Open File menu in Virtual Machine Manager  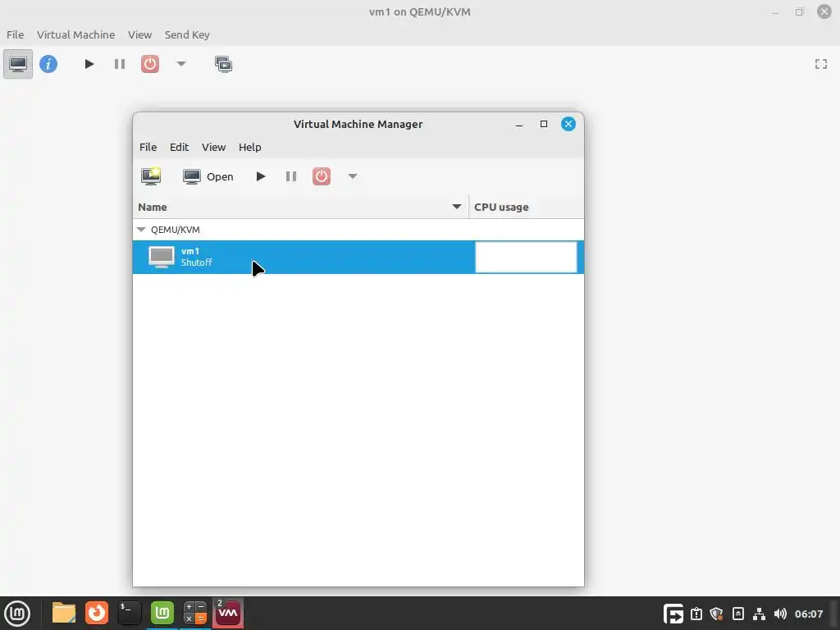click(148, 148)
